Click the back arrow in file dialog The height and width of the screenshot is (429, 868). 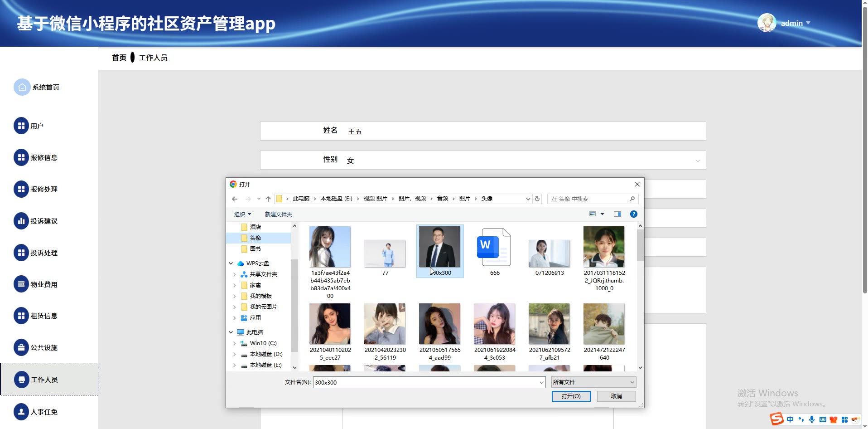[235, 199]
